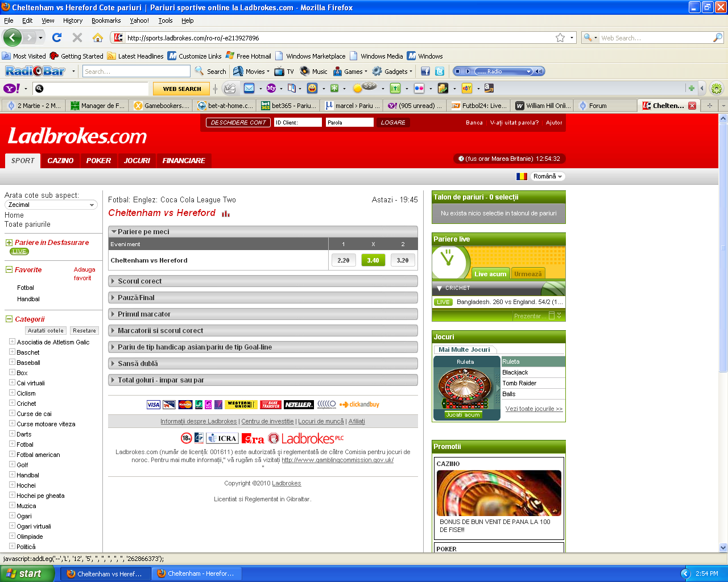This screenshot has width=728, height=582.
Task: Click the Romanian flag icon
Action: coord(522,177)
